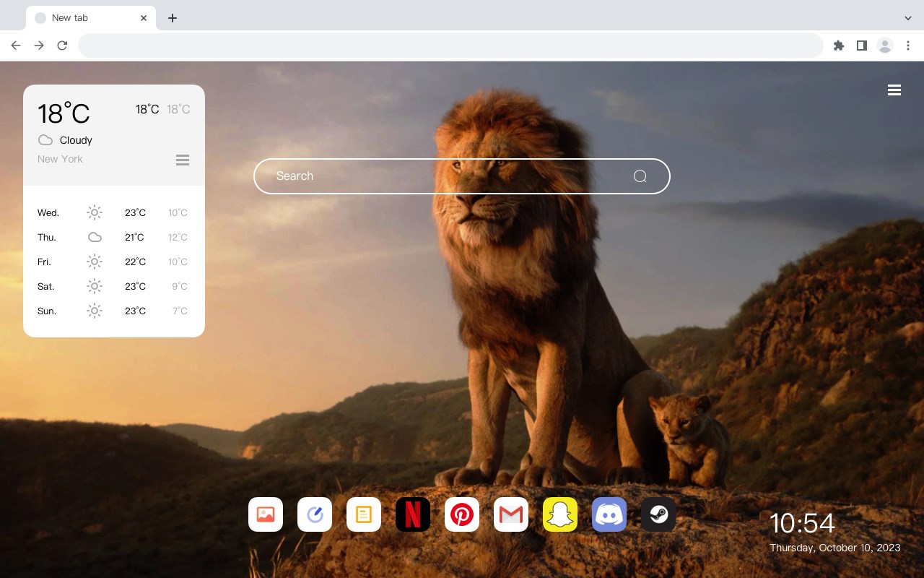Click the sun icon for Wednesday forecast

click(95, 212)
